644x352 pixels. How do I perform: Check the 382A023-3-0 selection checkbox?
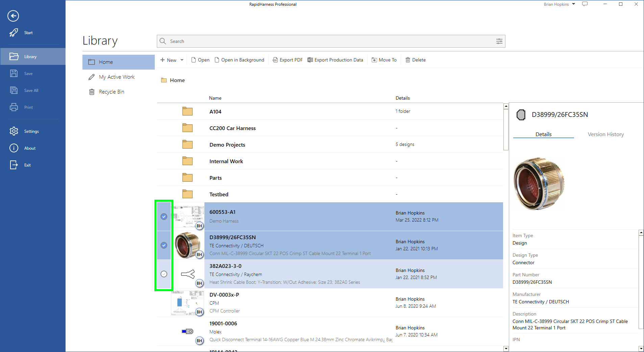pos(164,274)
